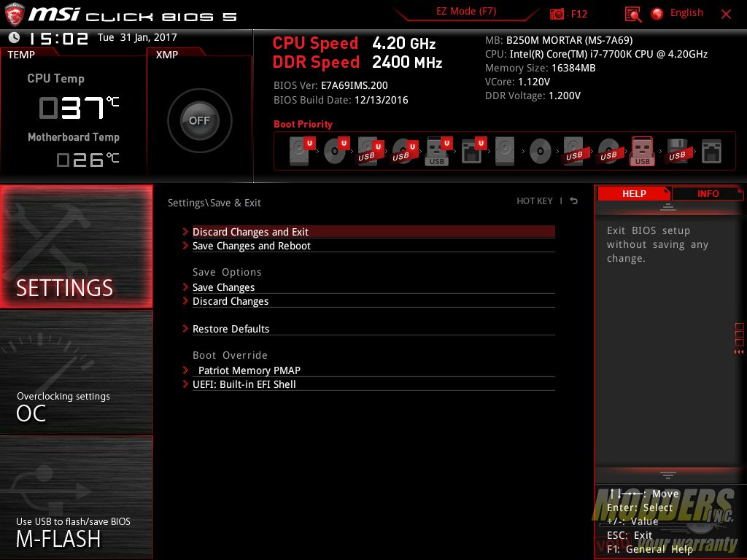This screenshot has height=560, width=747.
Task: Click the BIOS Ver E7A69IMS.200 text
Action: tap(330, 85)
